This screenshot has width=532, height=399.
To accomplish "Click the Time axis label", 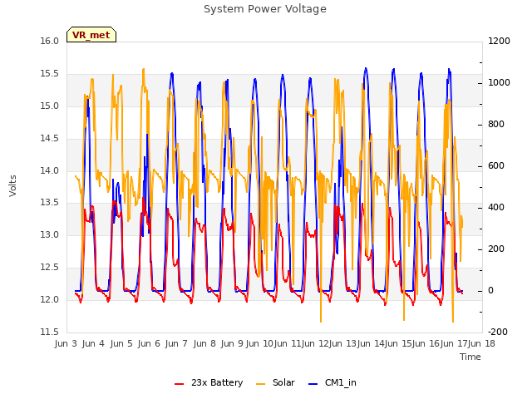I will pyautogui.click(x=470, y=357).
